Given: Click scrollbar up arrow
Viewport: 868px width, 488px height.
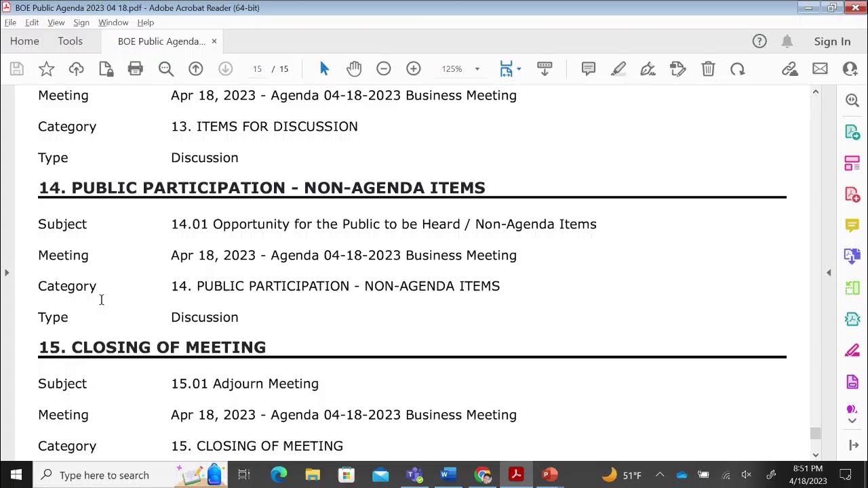Looking at the screenshot, I should coord(815,91).
